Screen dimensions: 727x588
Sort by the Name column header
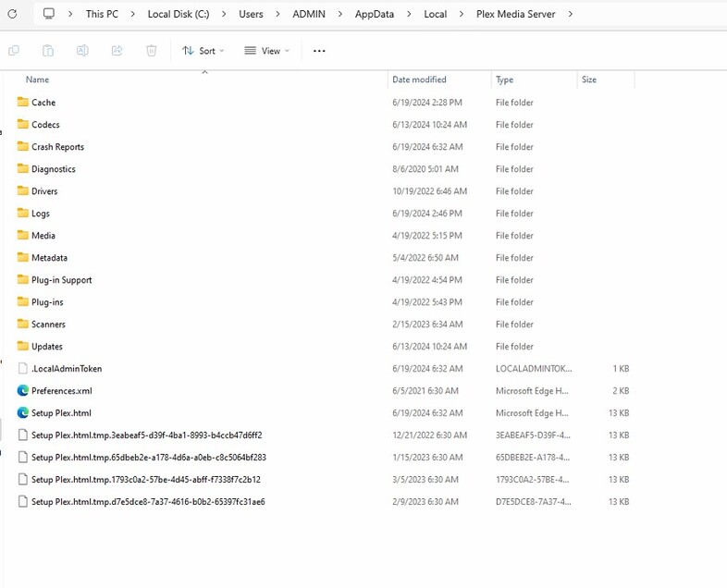coord(38,80)
